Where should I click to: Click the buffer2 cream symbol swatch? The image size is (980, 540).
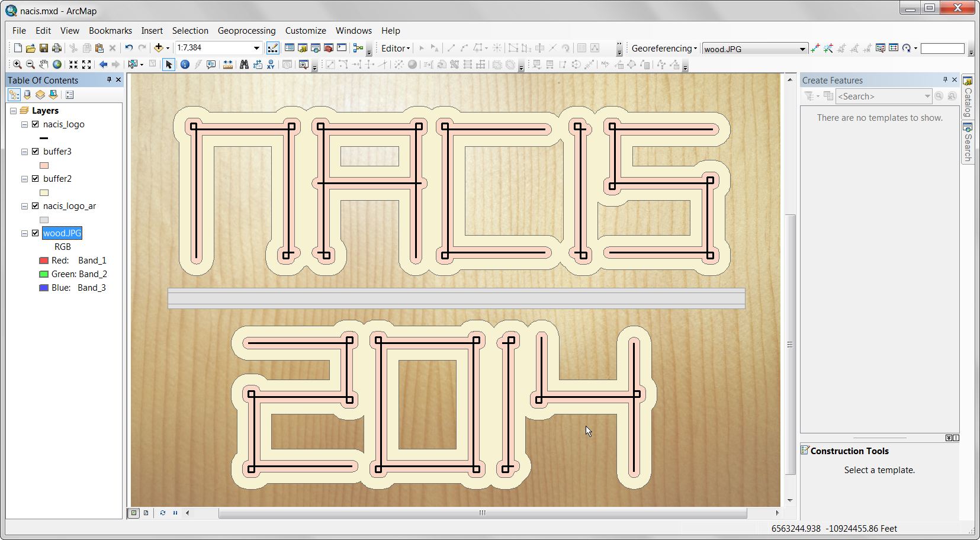tap(44, 193)
